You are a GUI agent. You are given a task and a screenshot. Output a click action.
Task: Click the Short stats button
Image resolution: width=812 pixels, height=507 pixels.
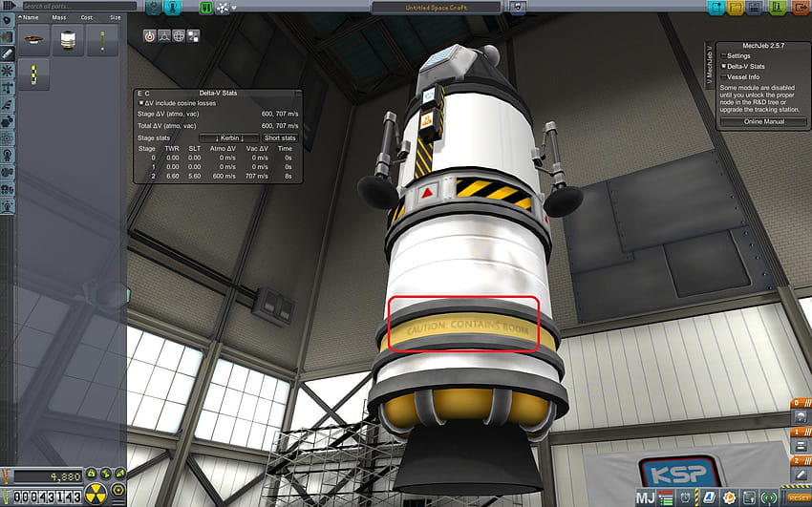click(280, 138)
